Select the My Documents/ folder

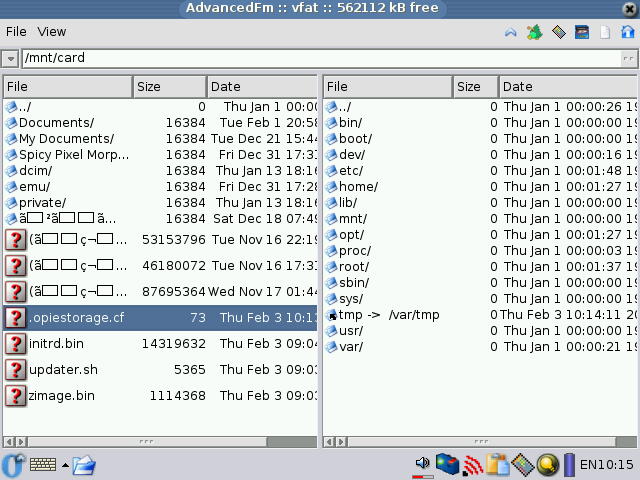(160, 138)
